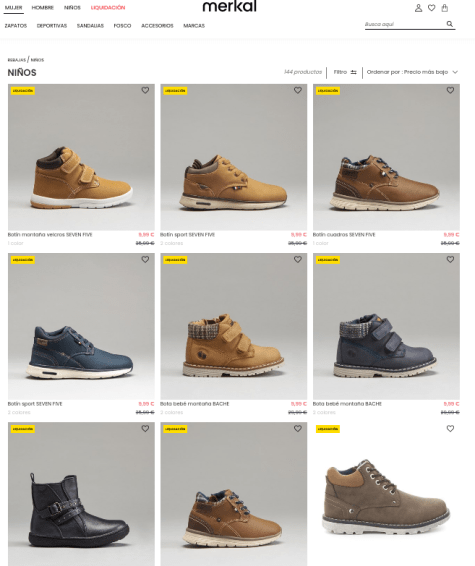Image resolution: width=475 pixels, height=566 pixels.
Task: Favorite the tan Bota bebé montaña BACHE
Action: [x=297, y=259]
